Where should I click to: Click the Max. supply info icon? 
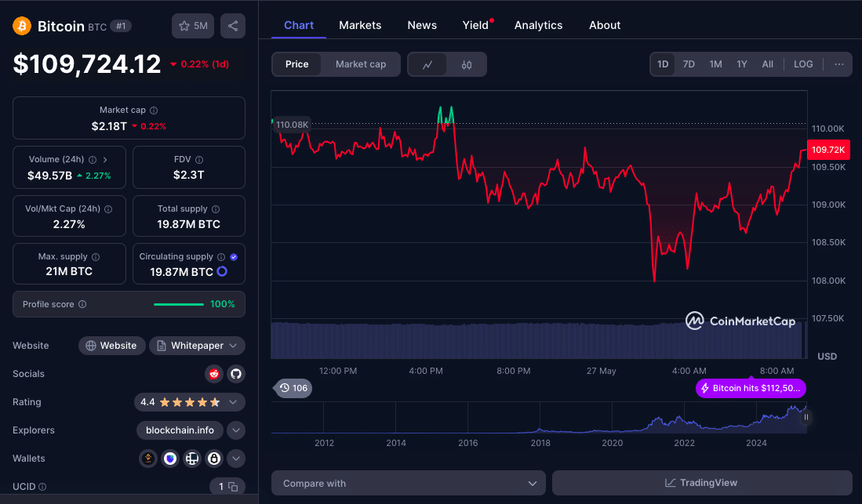(x=96, y=257)
